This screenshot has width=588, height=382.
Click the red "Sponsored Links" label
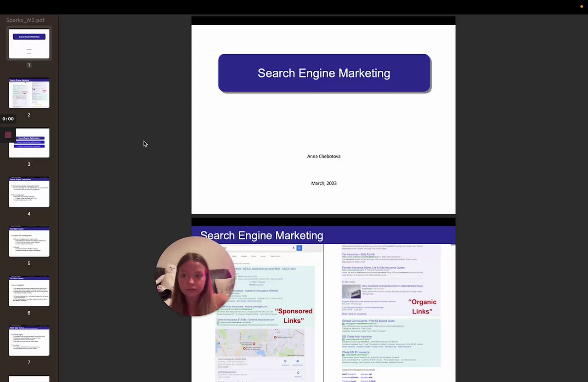coord(294,316)
